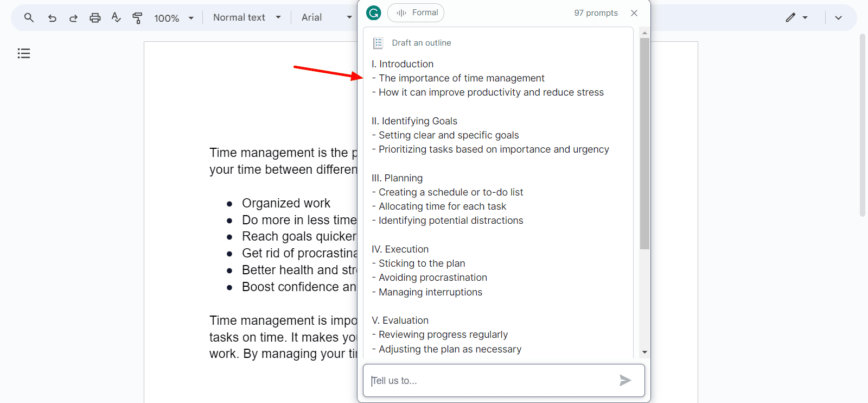Change the Formal tone setting
The height and width of the screenshot is (403, 868).
[x=416, y=12]
